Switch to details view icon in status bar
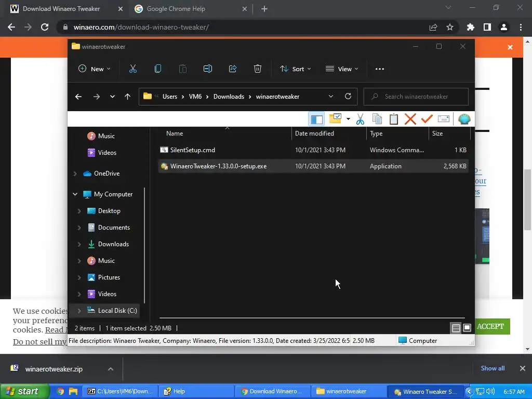This screenshot has height=399, width=532. [456, 328]
